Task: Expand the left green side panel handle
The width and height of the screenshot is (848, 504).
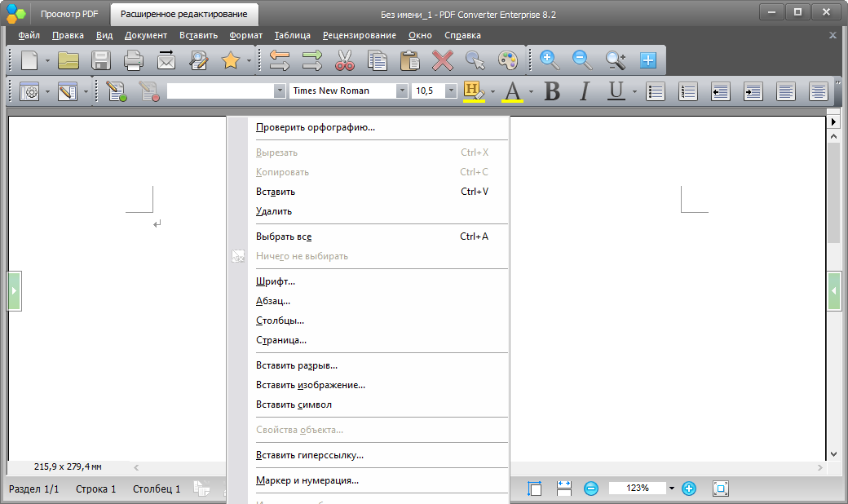Action: point(14,291)
